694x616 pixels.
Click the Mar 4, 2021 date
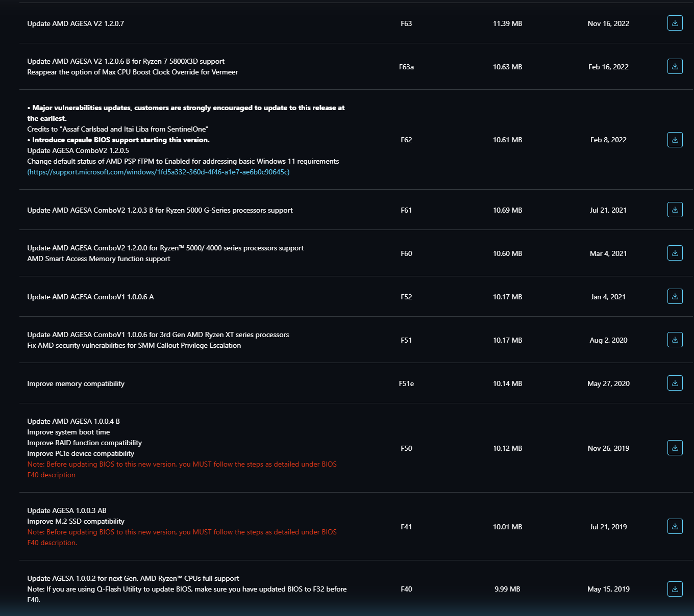[608, 253]
